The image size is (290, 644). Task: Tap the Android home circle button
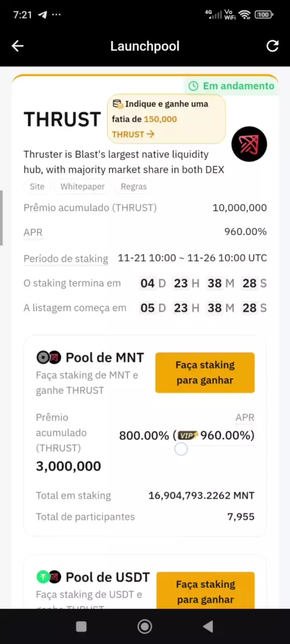pos(144,626)
